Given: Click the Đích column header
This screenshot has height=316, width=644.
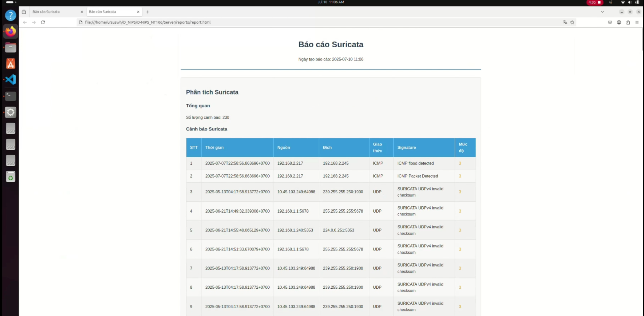Looking at the screenshot, I should coord(344,147).
